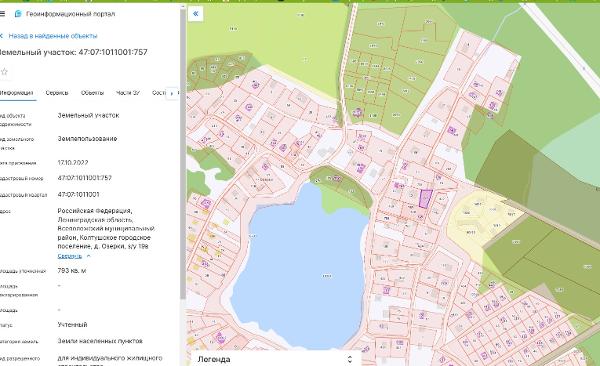
Task: Click the Геоинформационный портал logo icon
Action: tap(18, 14)
